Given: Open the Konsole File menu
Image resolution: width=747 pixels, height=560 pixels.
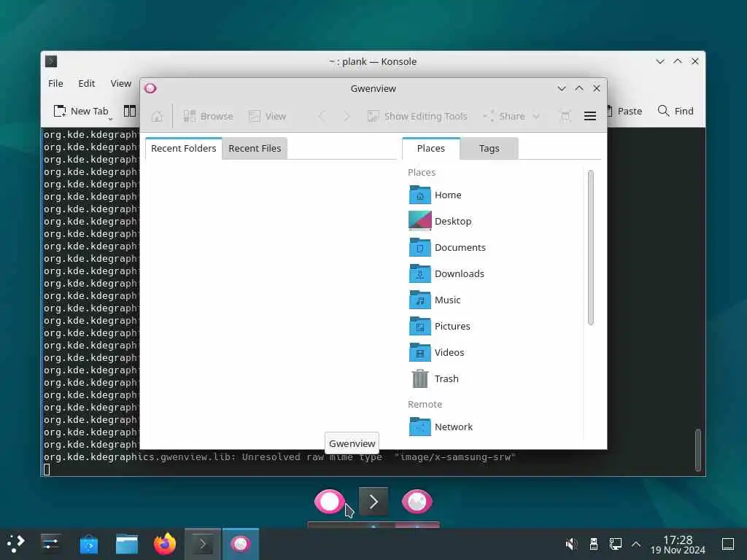Looking at the screenshot, I should (55, 83).
